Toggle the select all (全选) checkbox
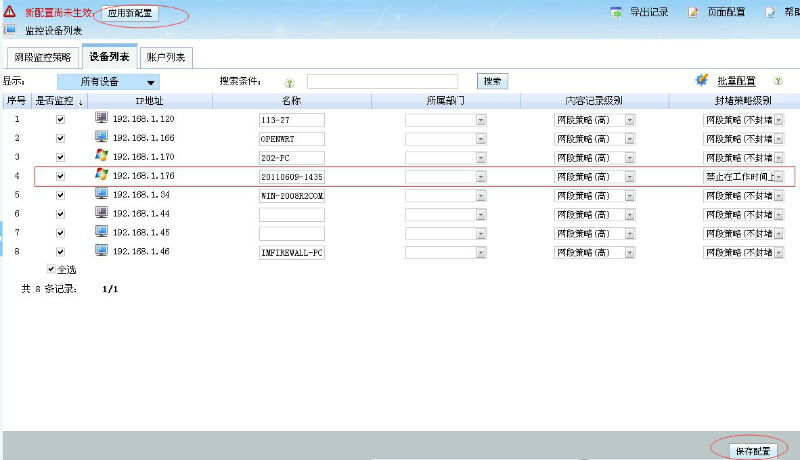This screenshot has height=460, width=800. (x=52, y=269)
